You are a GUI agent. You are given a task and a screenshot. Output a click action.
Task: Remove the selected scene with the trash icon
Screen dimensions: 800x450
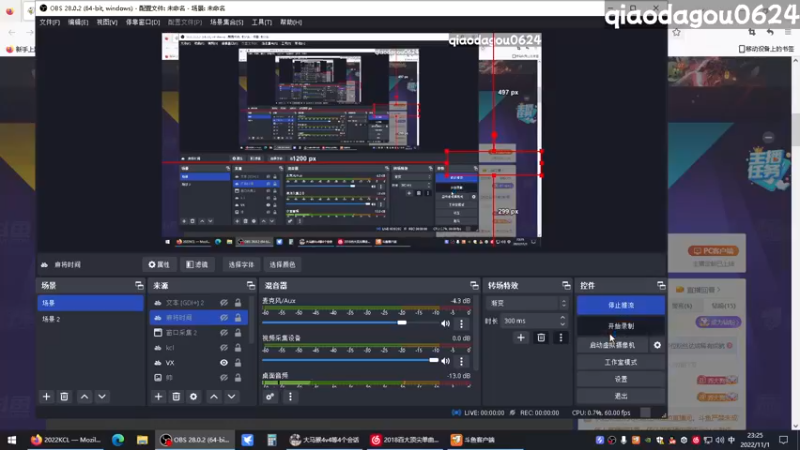[x=64, y=396]
